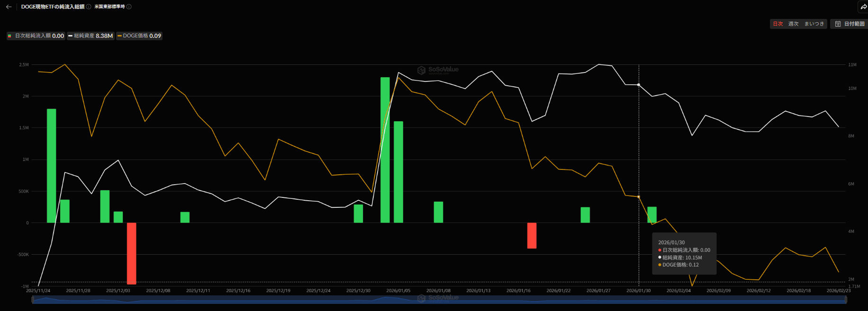Click the right handle of range slider
Image resolution: width=868 pixels, height=311 pixels.
click(846, 300)
